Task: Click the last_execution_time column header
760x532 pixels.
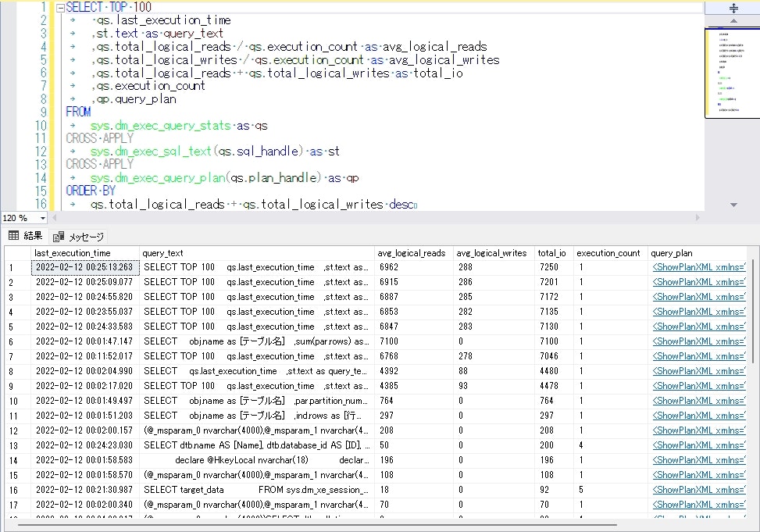Action: 85,253
